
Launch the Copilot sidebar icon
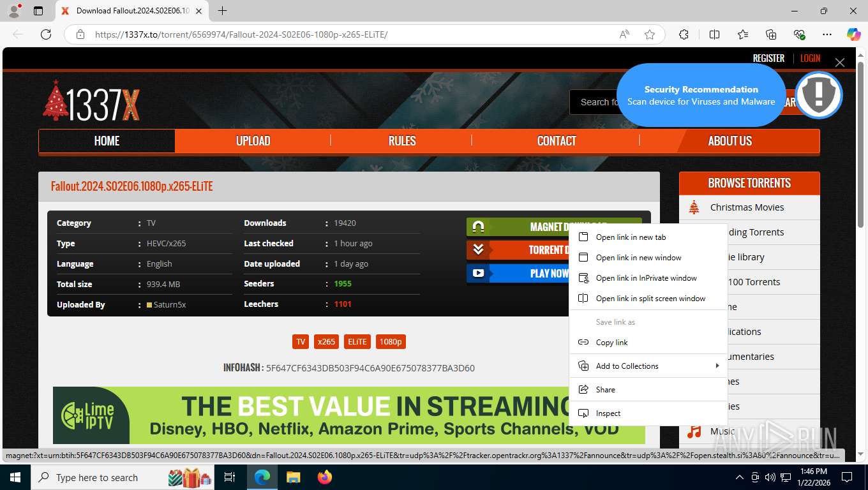tap(854, 34)
